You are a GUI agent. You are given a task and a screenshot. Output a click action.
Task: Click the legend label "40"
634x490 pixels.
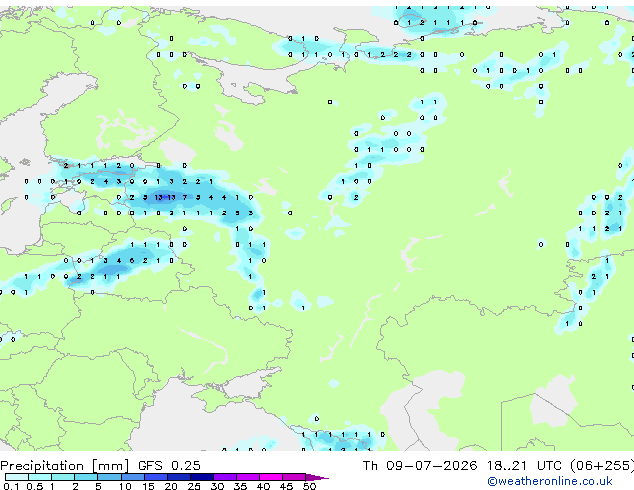[263, 486]
